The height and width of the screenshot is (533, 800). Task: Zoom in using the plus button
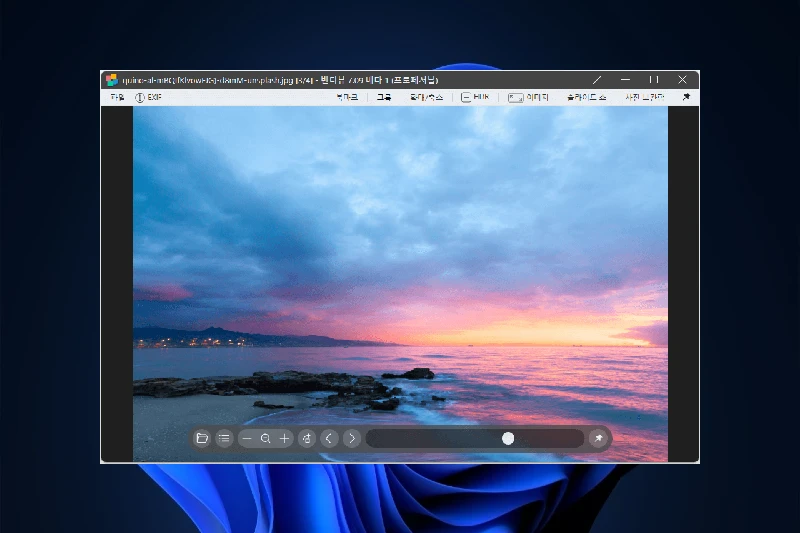click(x=284, y=439)
